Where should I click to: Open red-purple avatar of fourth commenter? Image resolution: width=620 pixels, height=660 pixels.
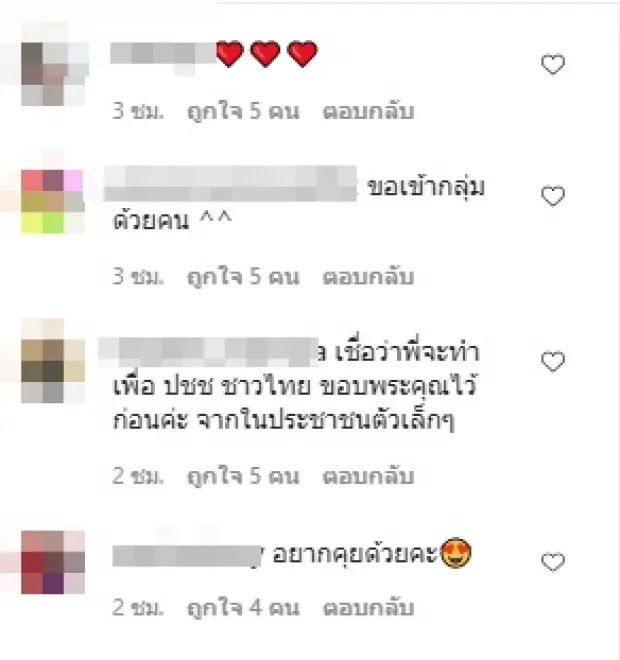click(53, 562)
